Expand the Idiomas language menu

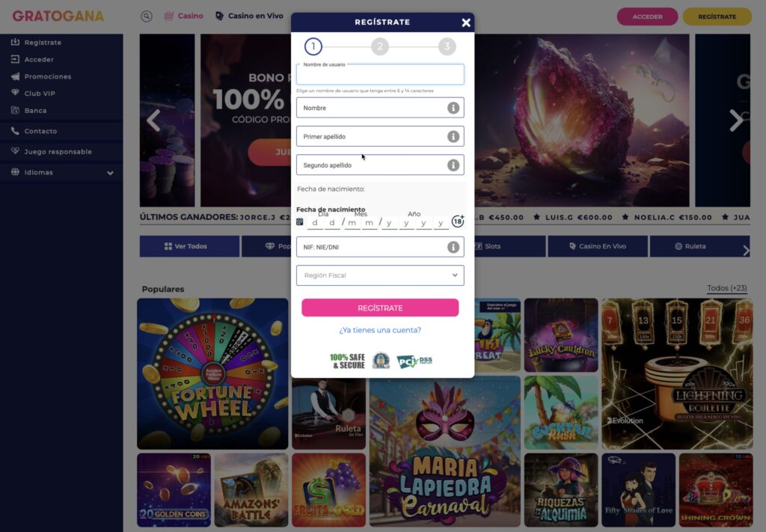(111, 172)
